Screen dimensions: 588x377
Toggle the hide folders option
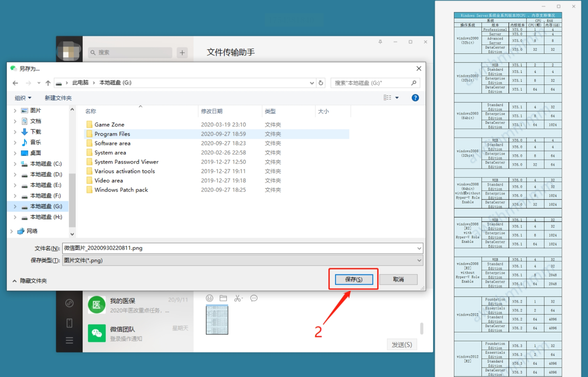30,281
